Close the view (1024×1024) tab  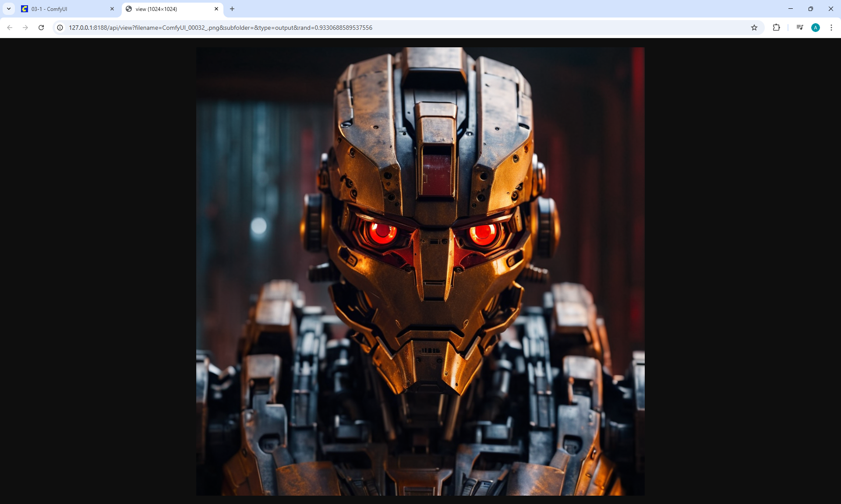(x=216, y=9)
